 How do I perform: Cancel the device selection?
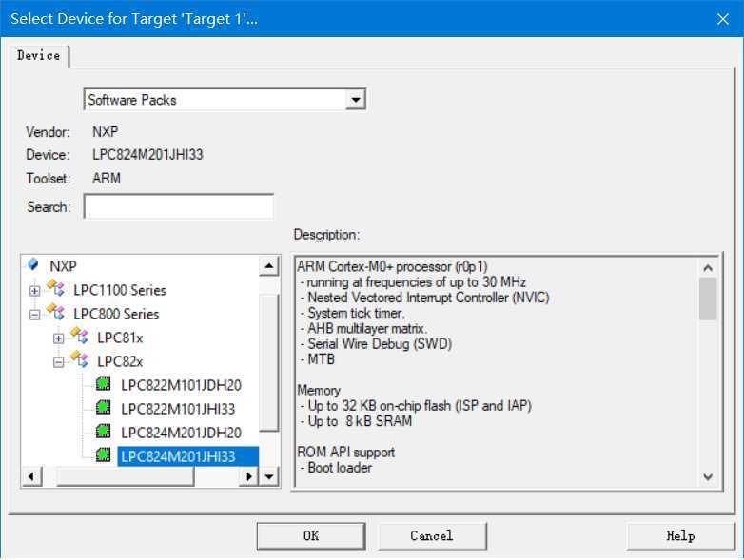(x=432, y=536)
